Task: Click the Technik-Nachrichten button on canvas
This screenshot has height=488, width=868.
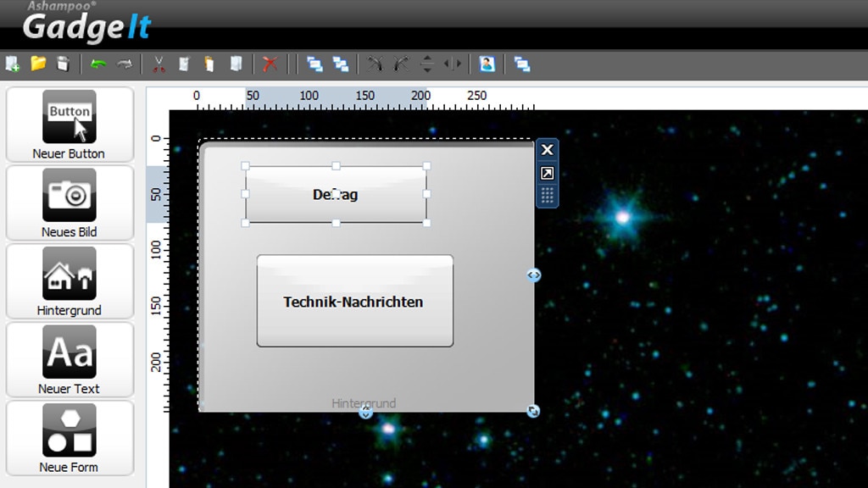Action: click(353, 302)
